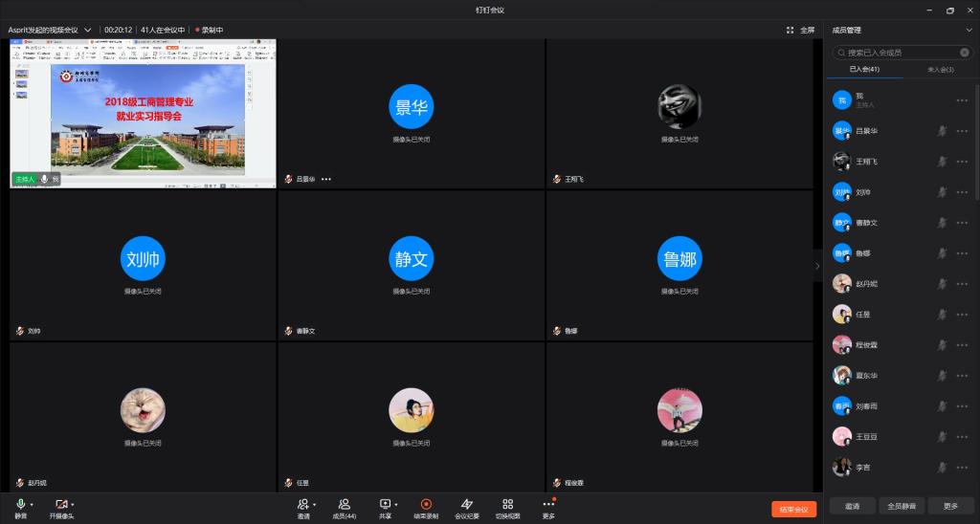Viewport: 980px width, 524px height.
Task: Collapse the 成员管理 panel chevron
Action: click(968, 30)
